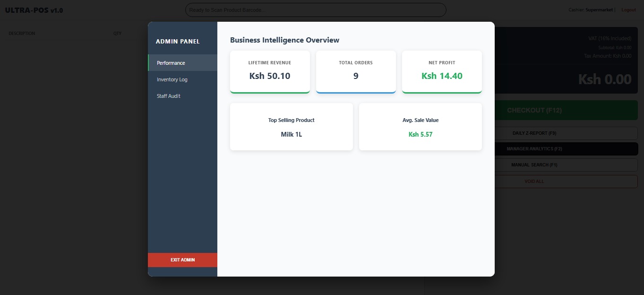Select the NET PROFIT card
Viewport: 644px width, 295px height.
pos(442,71)
